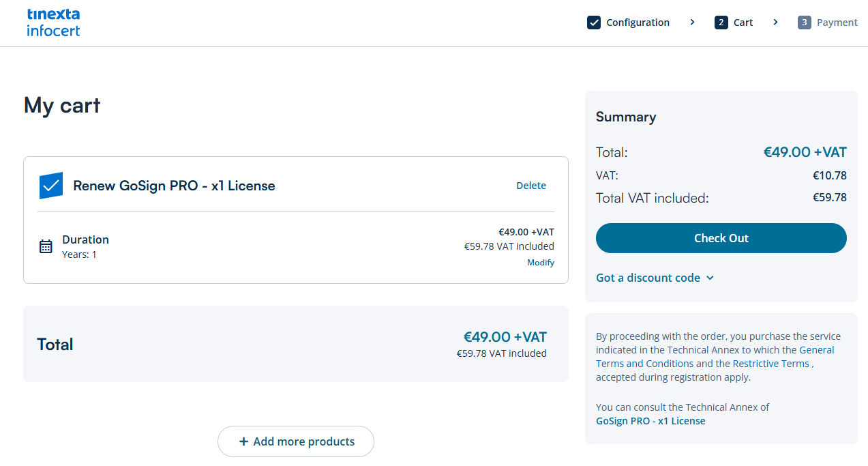Delete the GoSign PRO license from cart
The width and height of the screenshot is (868, 466).
click(x=531, y=186)
